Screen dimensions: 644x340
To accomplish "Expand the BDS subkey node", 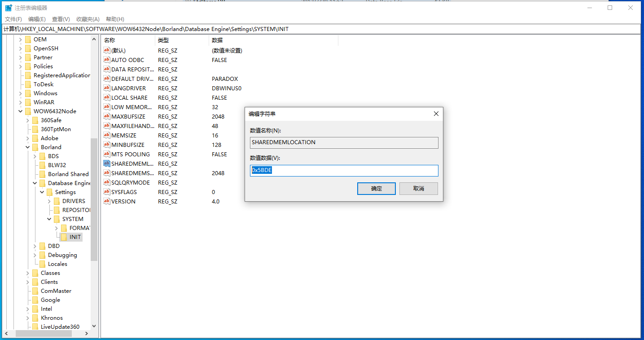I will [35, 156].
